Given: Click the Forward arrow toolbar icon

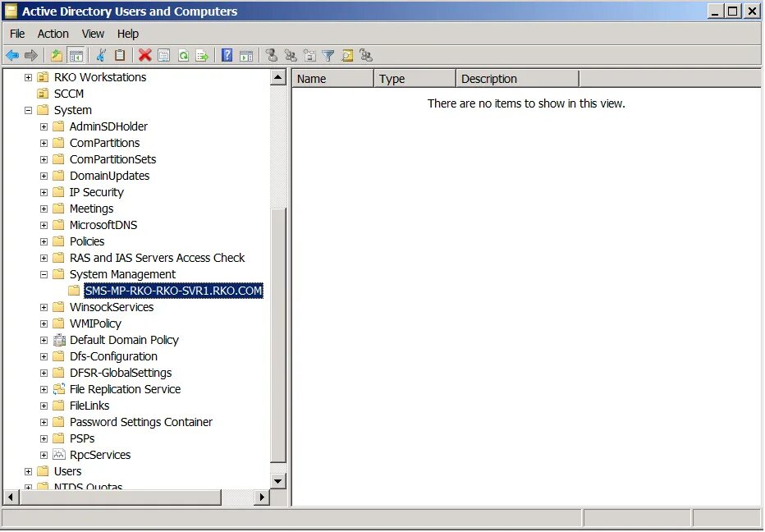Looking at the screenshot, I should [30, 56].
